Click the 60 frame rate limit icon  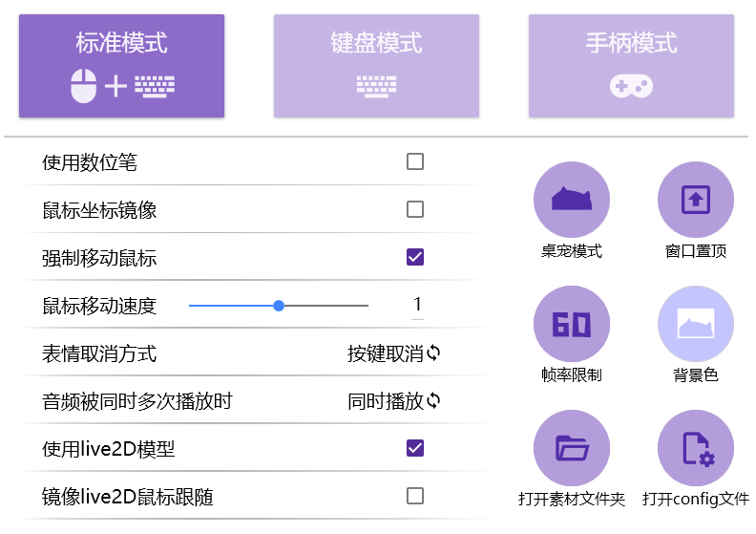(571, 324)
